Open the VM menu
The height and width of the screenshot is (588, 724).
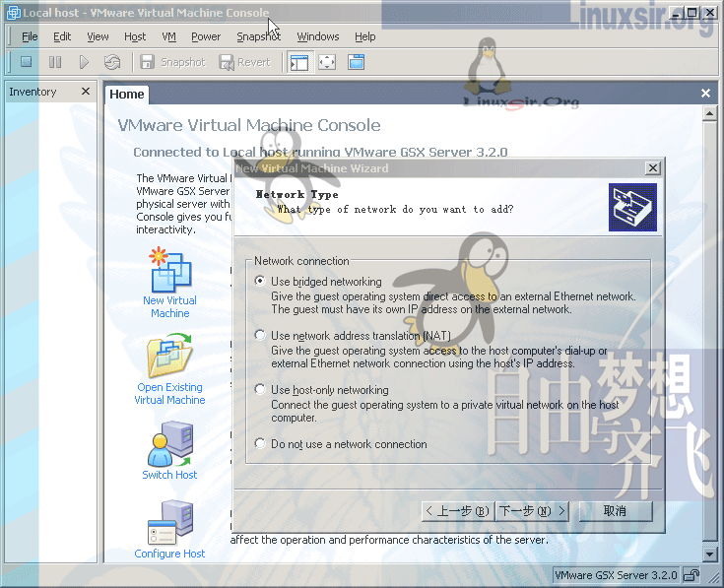click(169, 36)
